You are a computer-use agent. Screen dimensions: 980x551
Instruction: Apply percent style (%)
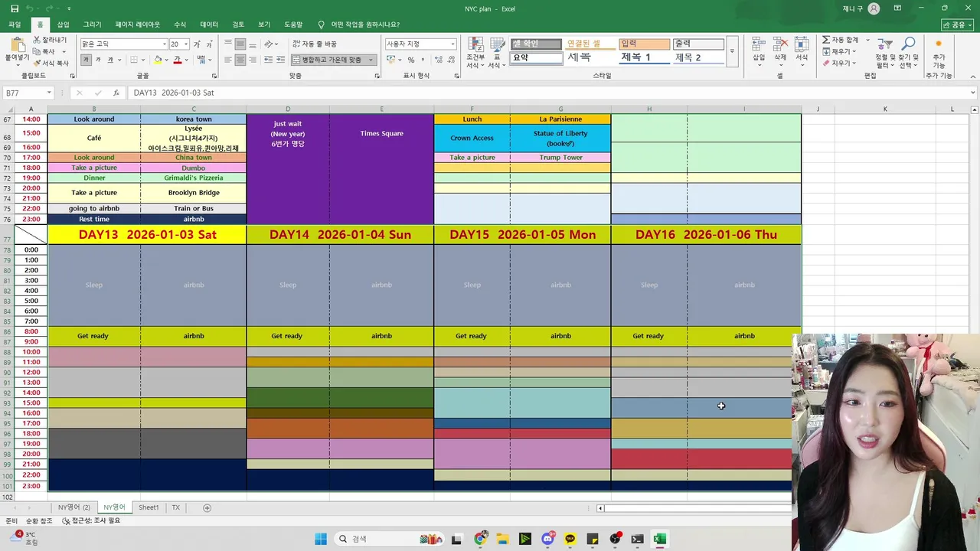pos(411,60)
